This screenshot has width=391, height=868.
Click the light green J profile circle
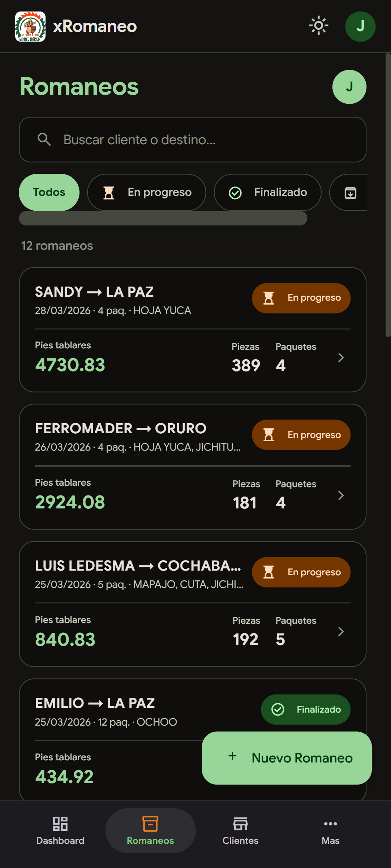click(349, 87)
